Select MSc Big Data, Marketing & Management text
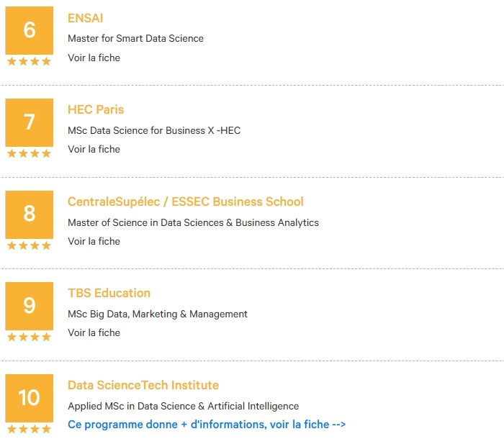 coord(158,314)
